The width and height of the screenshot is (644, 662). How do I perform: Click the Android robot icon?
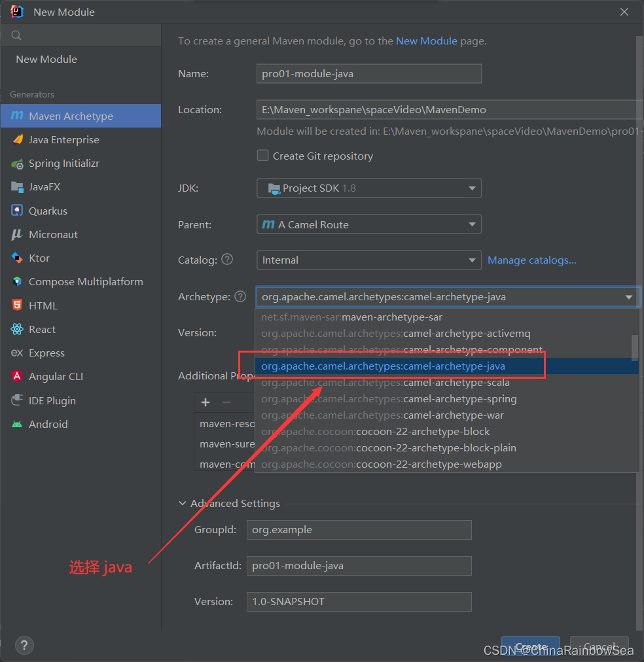tap(17, 424)
